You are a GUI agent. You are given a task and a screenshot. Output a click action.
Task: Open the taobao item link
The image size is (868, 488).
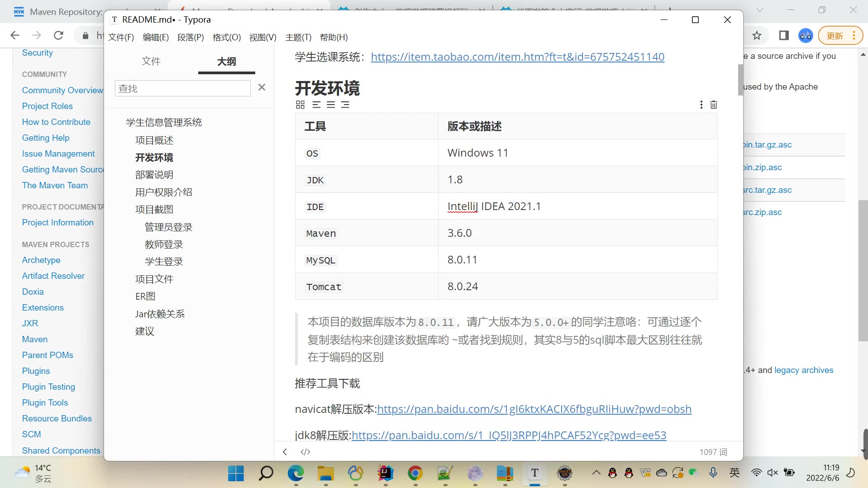click(518, 57)
